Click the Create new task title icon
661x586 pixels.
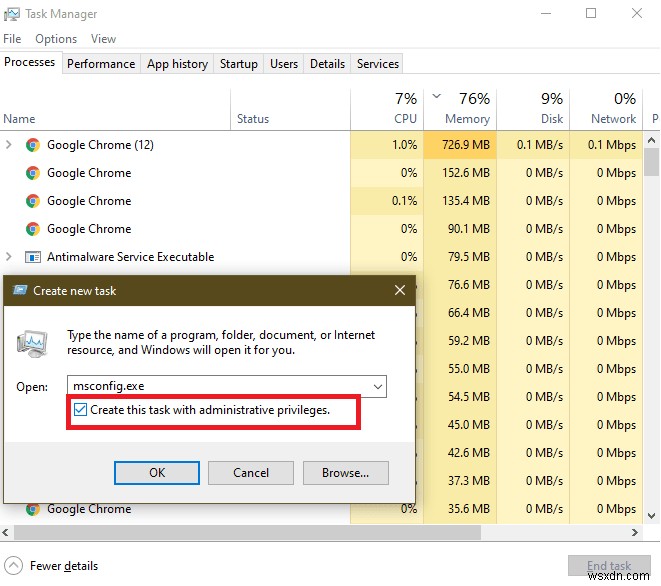pyautogui.click(x=19, y=290)
